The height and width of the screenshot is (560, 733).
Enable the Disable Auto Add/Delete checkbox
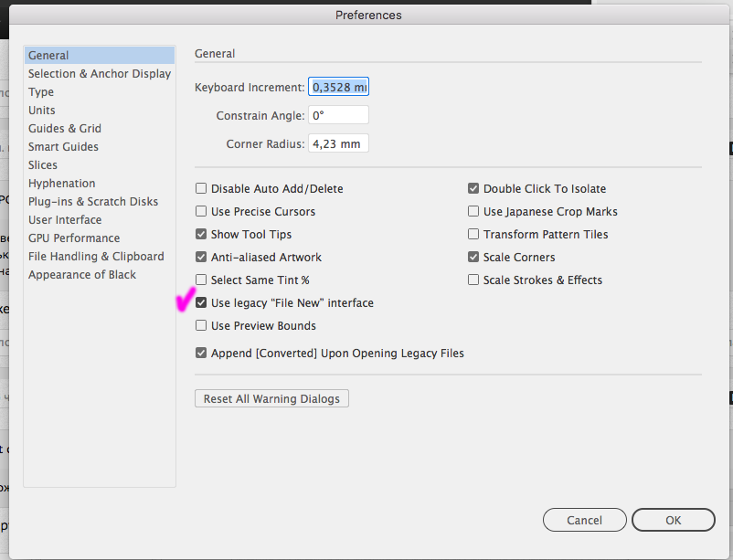tap(201, 189)
